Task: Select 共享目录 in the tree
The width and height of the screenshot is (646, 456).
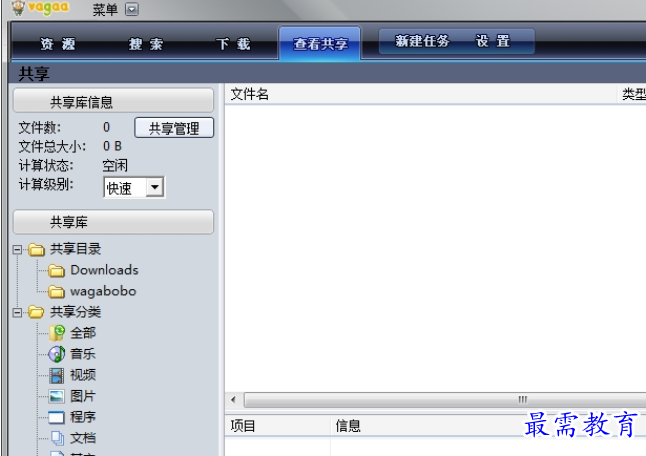Action: [75, 249]
